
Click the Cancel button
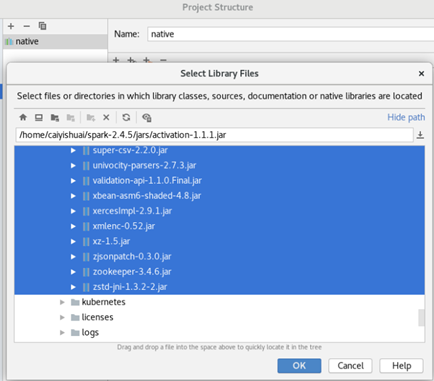click(x=350, y=366)
